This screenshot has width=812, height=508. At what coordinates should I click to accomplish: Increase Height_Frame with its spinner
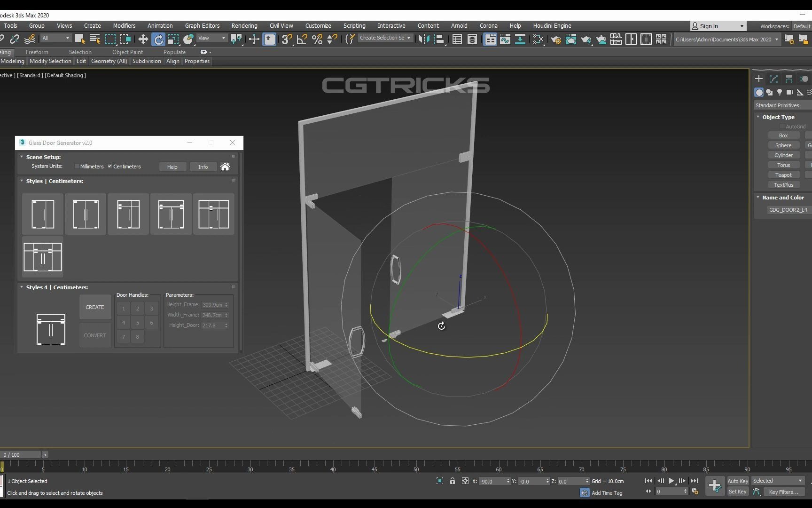pyautogui.click(x=226, y=303)
